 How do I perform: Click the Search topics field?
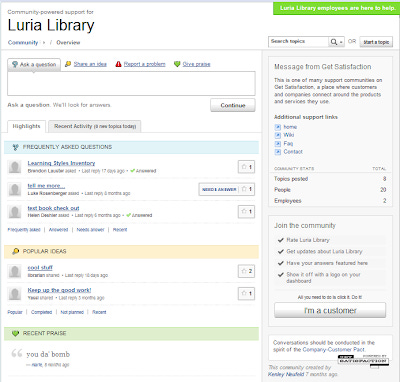pos(298,42)
